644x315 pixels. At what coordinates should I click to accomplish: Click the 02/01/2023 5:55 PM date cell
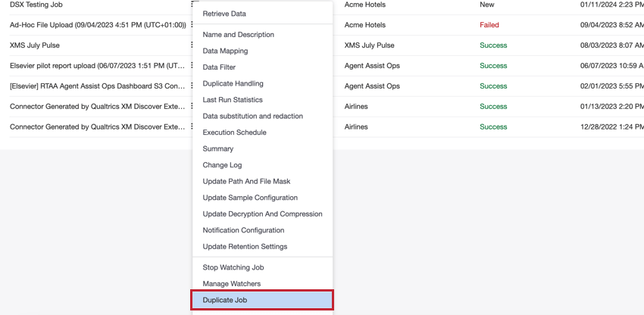point(612,86)
